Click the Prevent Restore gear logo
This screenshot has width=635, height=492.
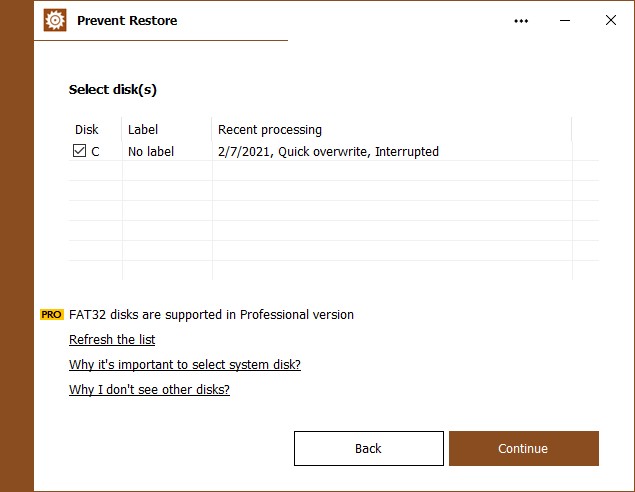click(56, 20)
